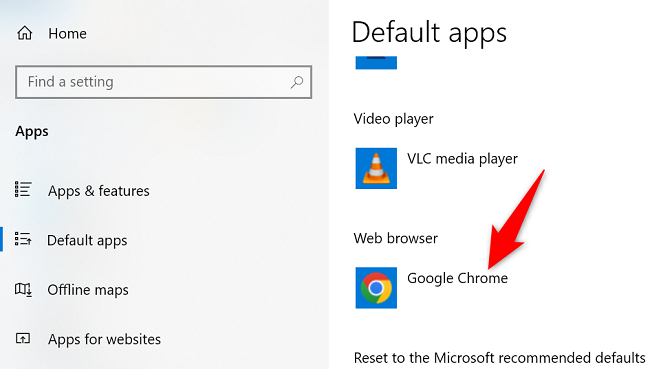
Task: Click the Home house icon
Action: 24,33
